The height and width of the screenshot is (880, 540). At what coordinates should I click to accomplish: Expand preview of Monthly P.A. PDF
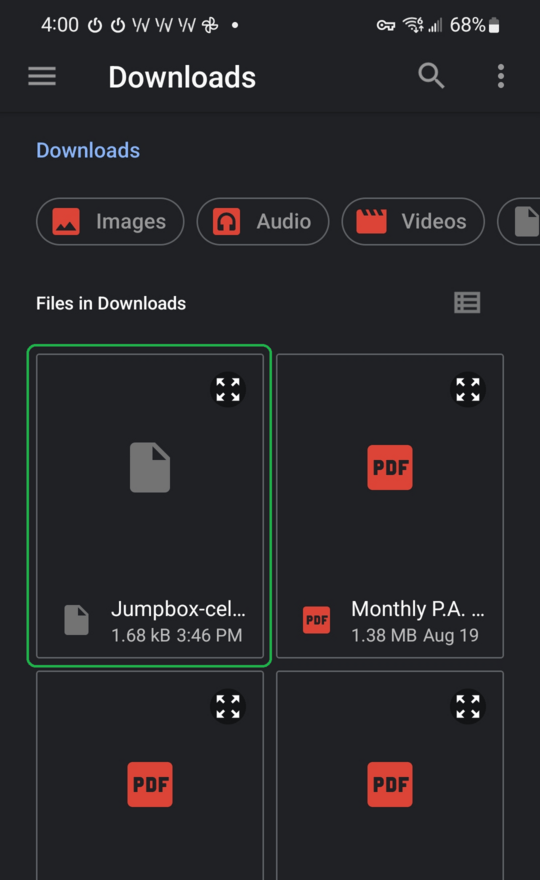[468, 389]
